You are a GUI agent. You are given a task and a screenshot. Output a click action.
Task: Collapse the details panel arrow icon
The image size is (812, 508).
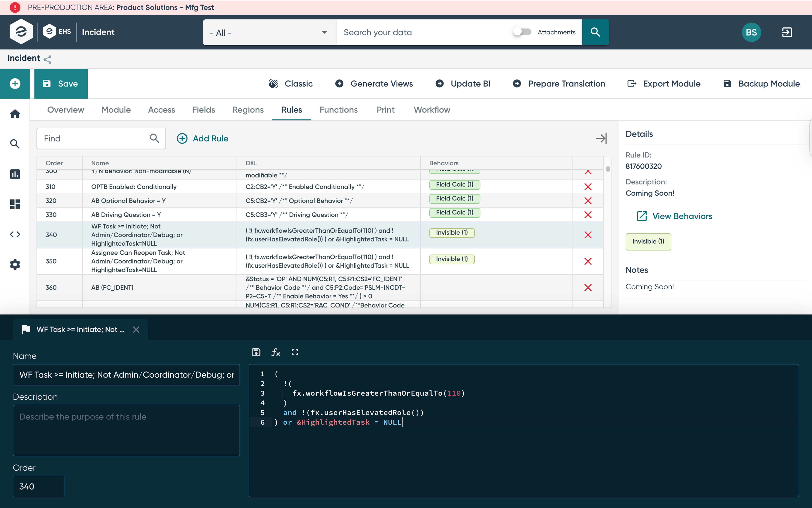pyautogui.click(x=601, y=138)
